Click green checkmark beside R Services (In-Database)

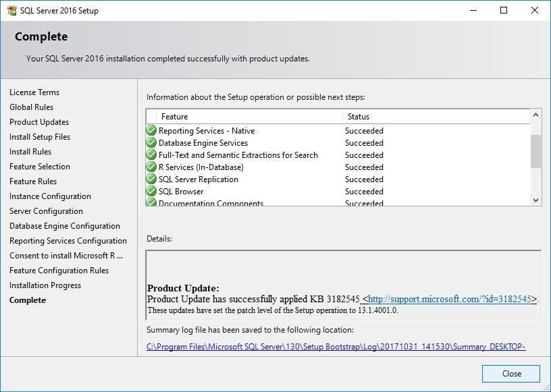click(x=151, y=167)
